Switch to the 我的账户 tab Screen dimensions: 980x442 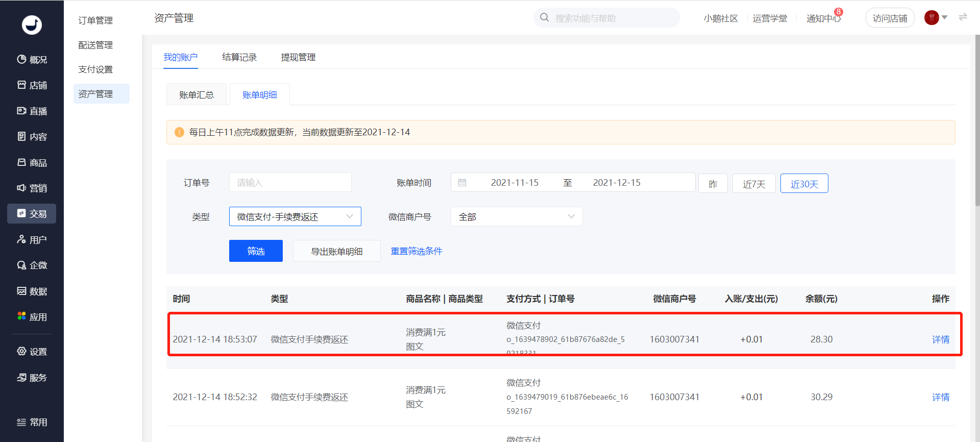(x=181, y=57)
